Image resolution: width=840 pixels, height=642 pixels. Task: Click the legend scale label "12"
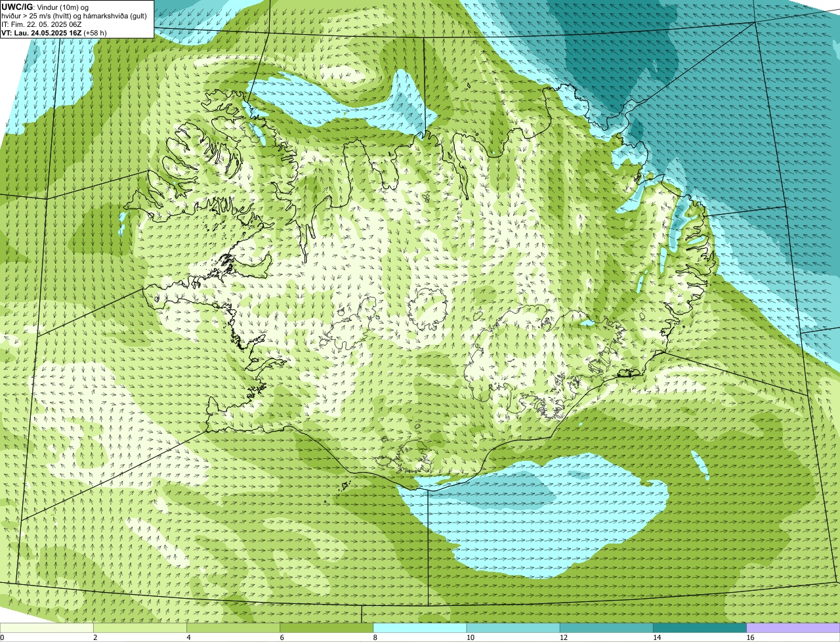pos(563,637)
